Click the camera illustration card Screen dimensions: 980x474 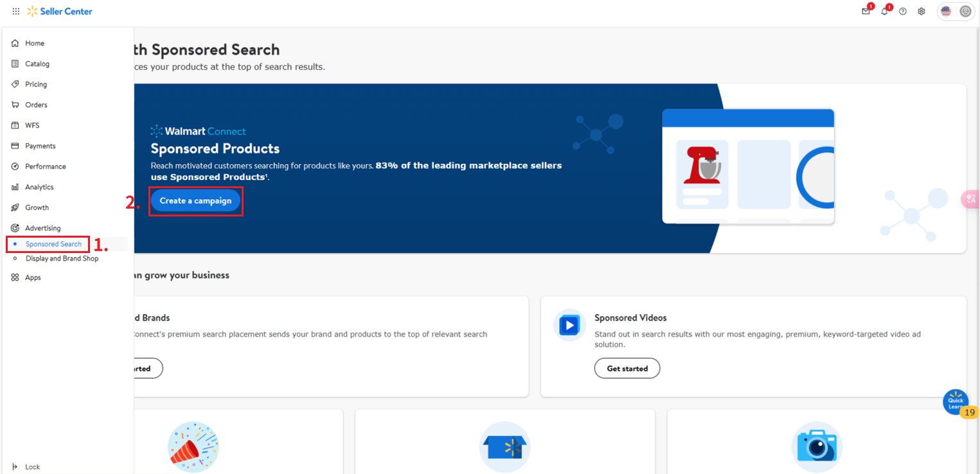tap(817, 447)
